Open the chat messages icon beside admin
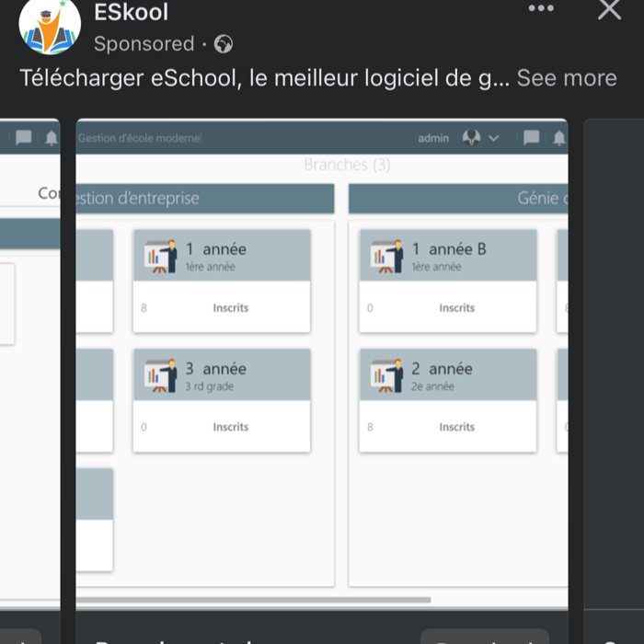Image resolution: width=644 pixels, height=644 pixels. point(531,138)
